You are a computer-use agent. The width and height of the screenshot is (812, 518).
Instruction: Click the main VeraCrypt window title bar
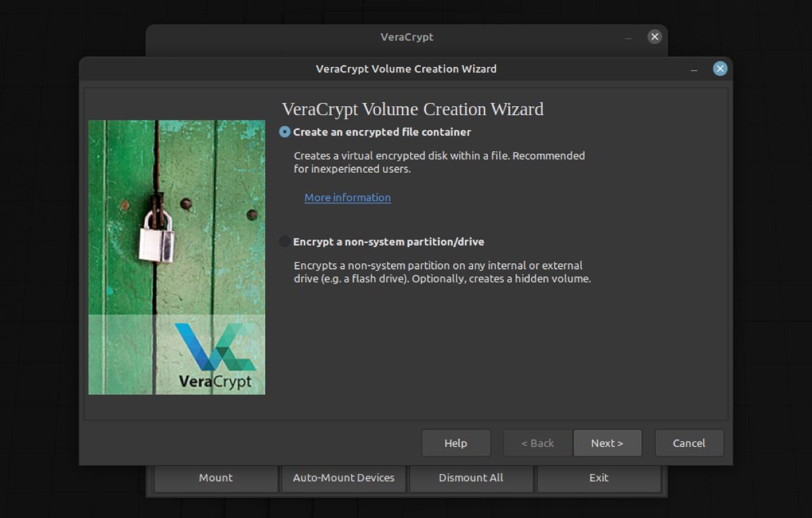[406, 37]
